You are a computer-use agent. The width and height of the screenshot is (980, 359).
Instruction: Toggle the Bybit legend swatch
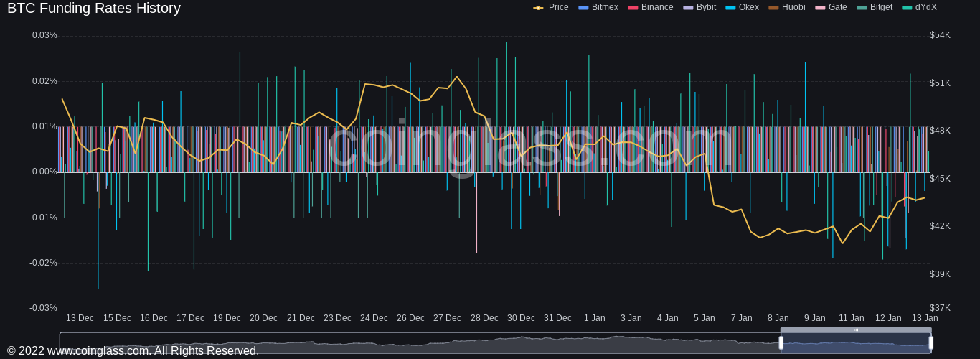(688, 8)
